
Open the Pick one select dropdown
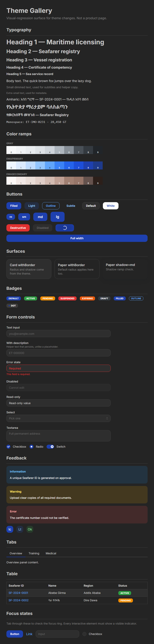coord(59,418)
